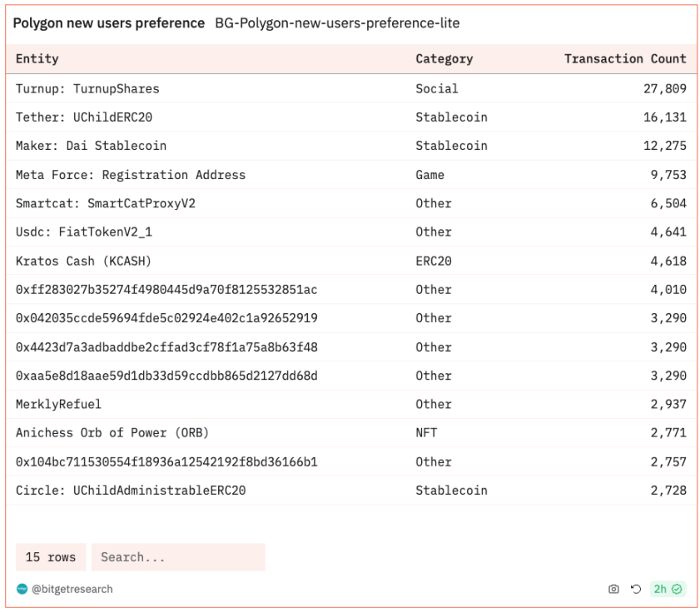The width and height of the screenshot is (700, 613).
Task: Click the MerklyRefuel entity cell
Action: 58,404
